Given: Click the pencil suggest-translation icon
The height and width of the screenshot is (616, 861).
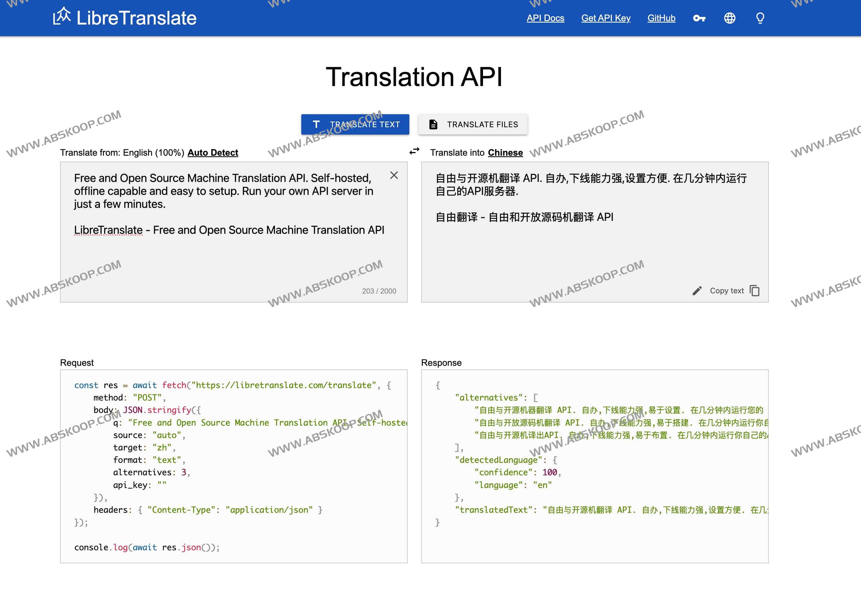Looking at the screenshot, I should click(697, 291).
